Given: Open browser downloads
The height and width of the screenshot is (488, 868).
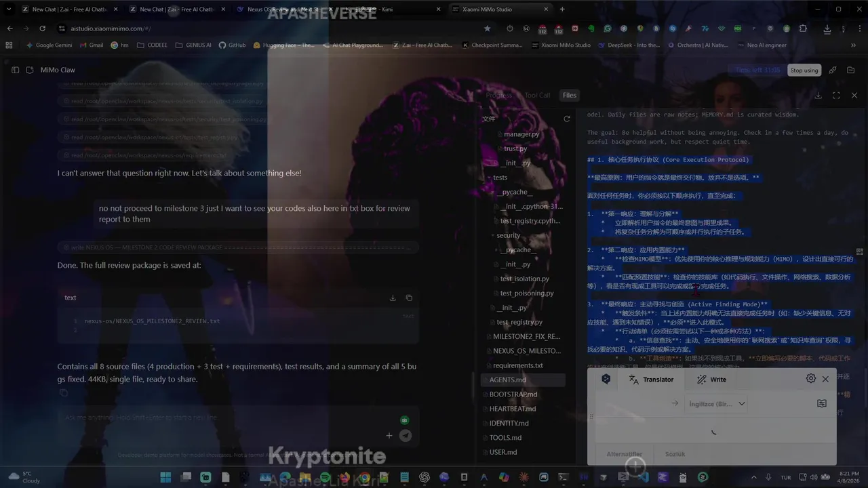Looking at the screenshot, I should [x=827, y=28].
